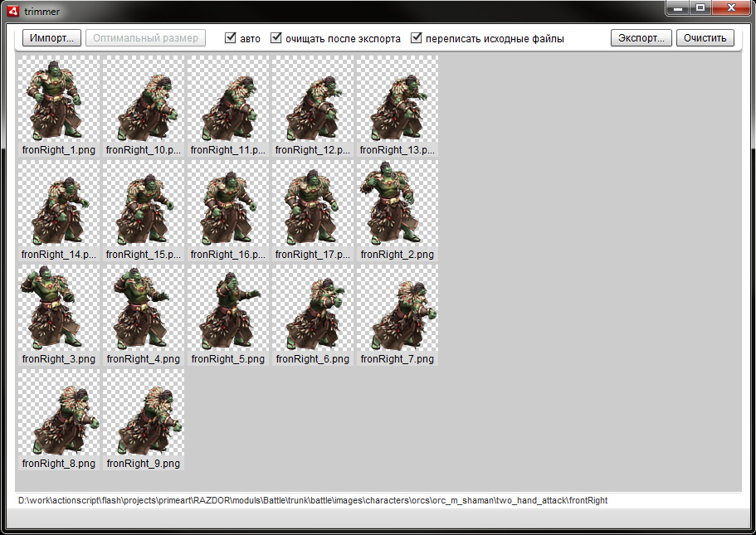Select the fronRight_9.png thumbnail
Image resolution: width=756 pixels, height=535 pixels.
[x=144, y=420]
